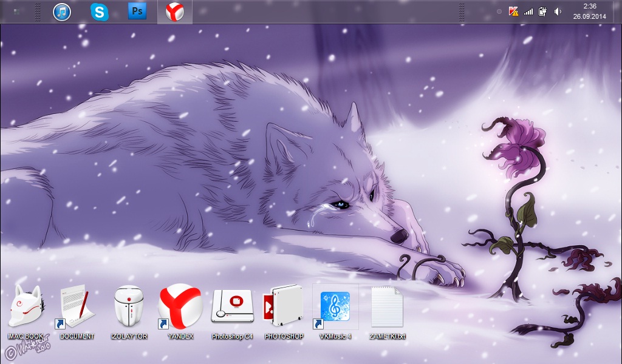Select the ZAMETKI.txt file icon
622x364 pixels.
pos(387,312)
